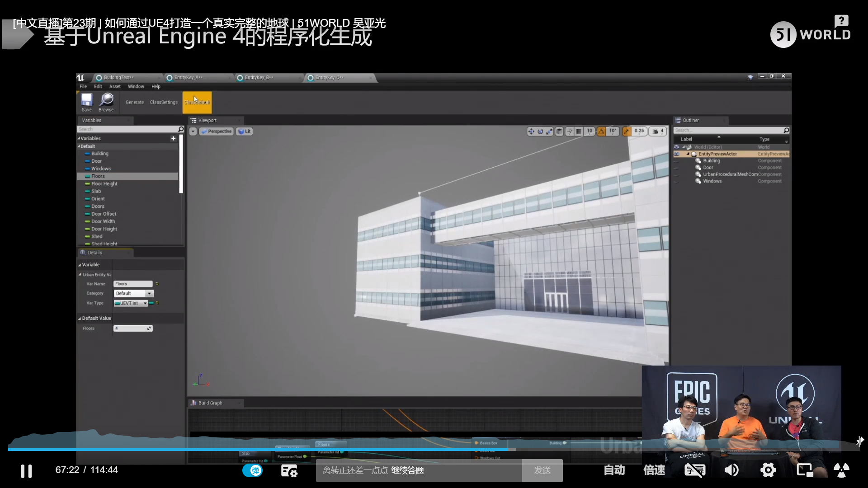
Task: Select the rotate tool in the viewport toolbar
Action: coord(540,131)
